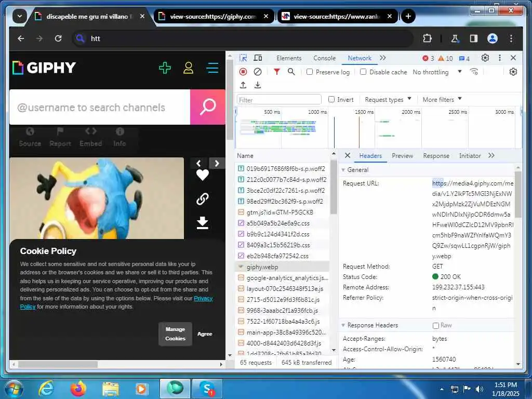
Task: Open network conditions Wi-Fi icon
Action: coord(474,72)
